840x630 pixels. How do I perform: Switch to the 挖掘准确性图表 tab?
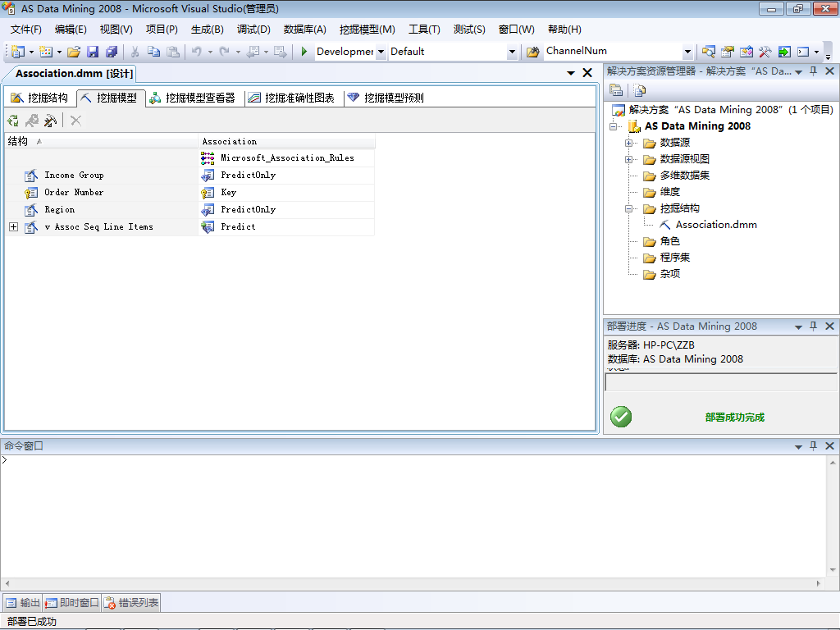click(292, 98)
